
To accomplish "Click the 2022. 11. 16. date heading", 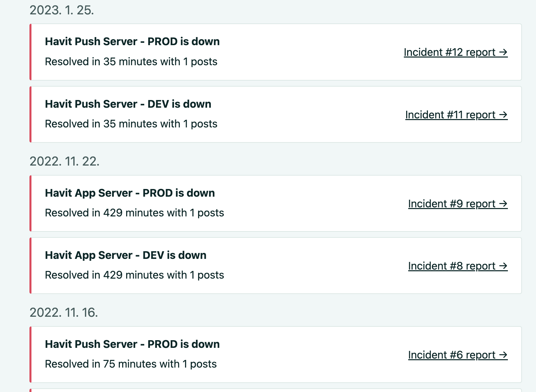I will [x=64, y=313].
